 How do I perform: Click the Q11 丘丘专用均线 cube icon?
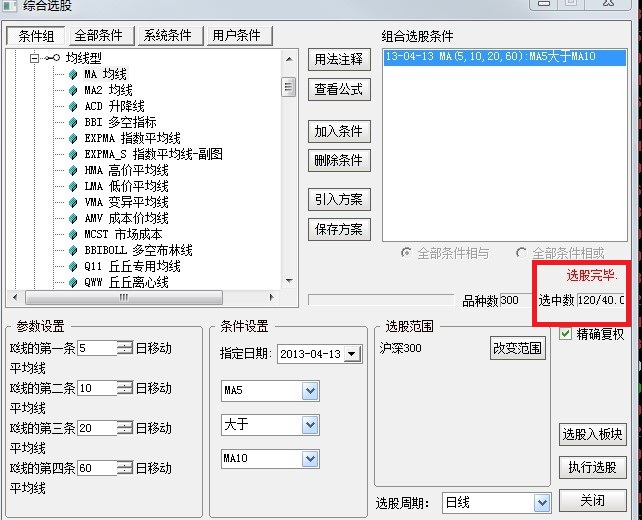pos(73,267)
